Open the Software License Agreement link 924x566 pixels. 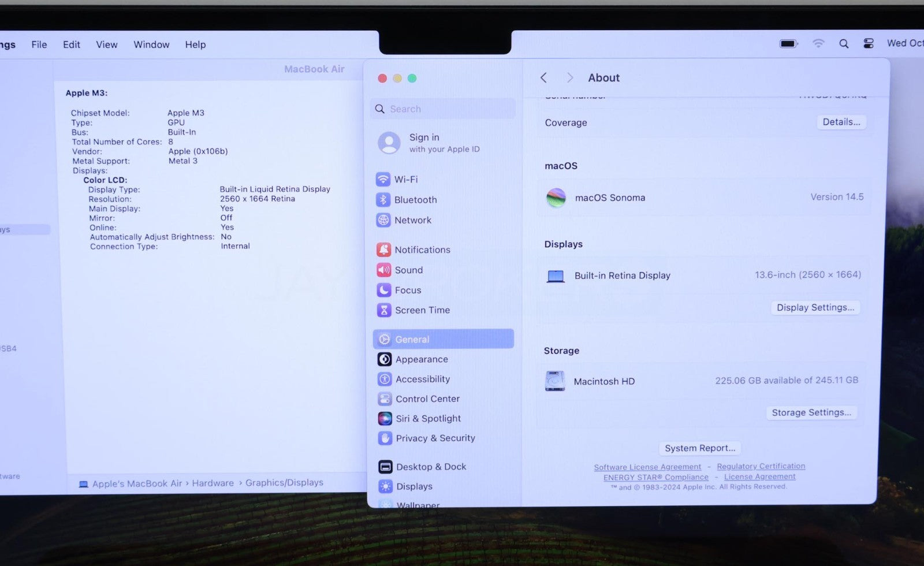[x=647, y=467]
